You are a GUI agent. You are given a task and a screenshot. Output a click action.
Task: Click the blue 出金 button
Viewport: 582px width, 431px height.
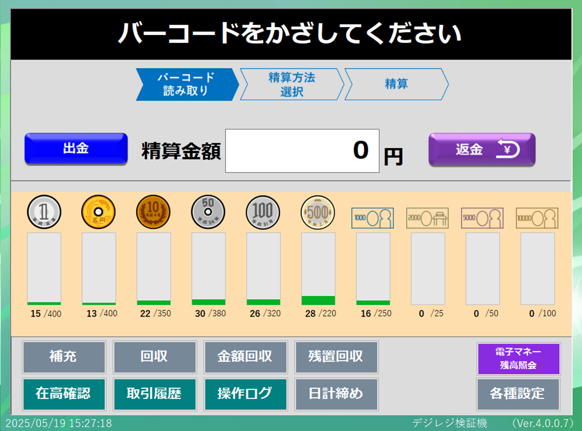(76, 148)
